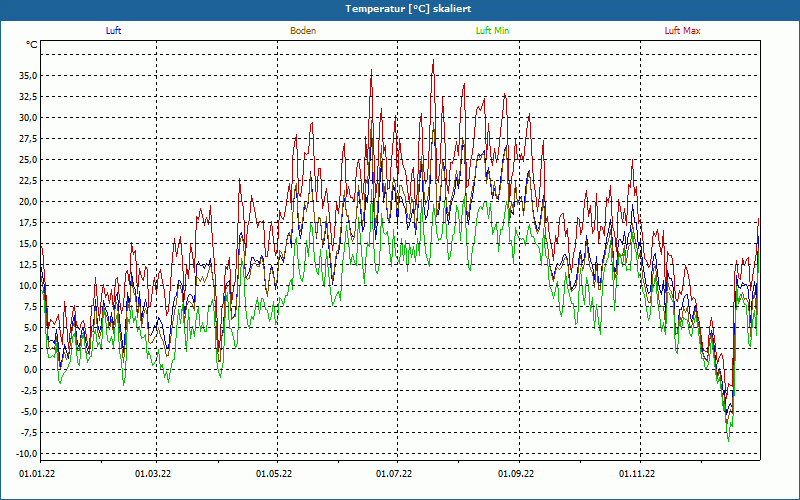This screenshot has height=500, width=800.
Task: Click the green Luft Min legend label
Action: point(492,31)
